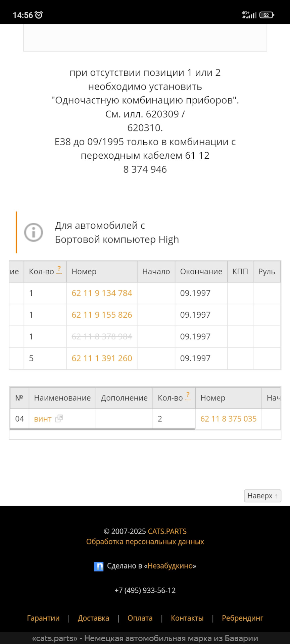Open part number 62 11 9 155 826
Image resolution: width=290 pixels, height=644 pixels.
coord(102,315)
